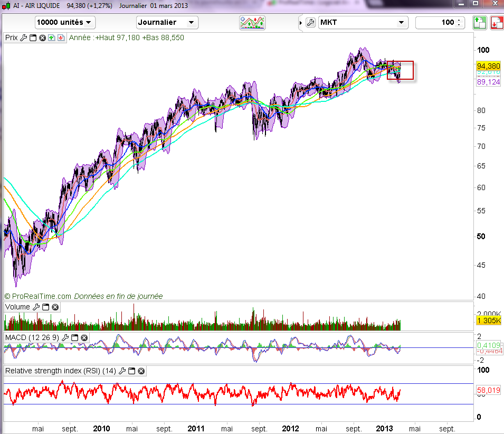Viewport: 504px width, 434px height.
Task: Maximize the MACD panel
Action: click(74, 337)
